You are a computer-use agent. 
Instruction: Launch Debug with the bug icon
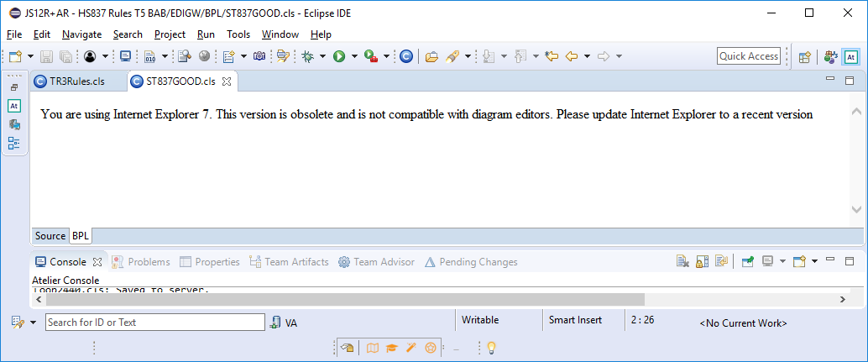click(x=307, y=56)
